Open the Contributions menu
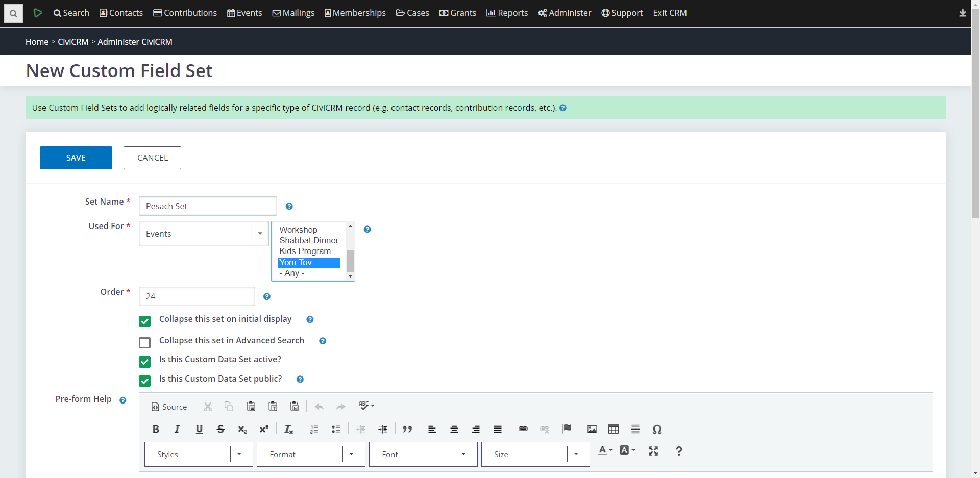 pos(185,13)
